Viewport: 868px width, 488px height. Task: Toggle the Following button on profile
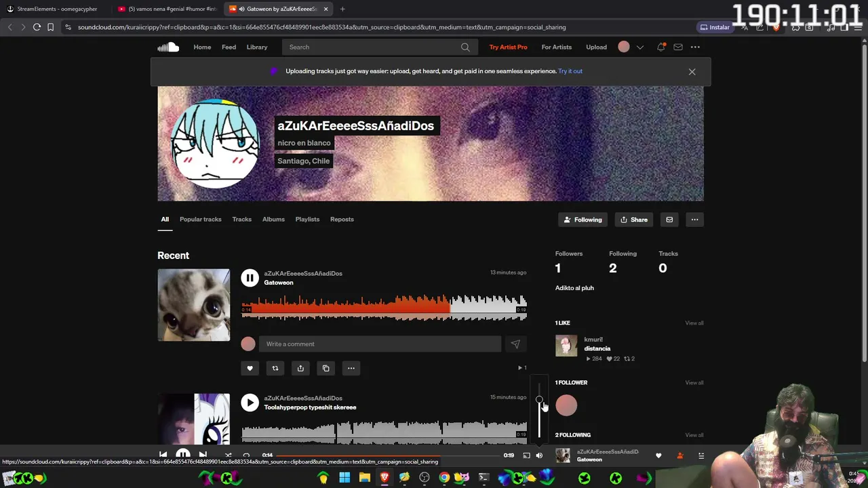click(x=583, y=220)
